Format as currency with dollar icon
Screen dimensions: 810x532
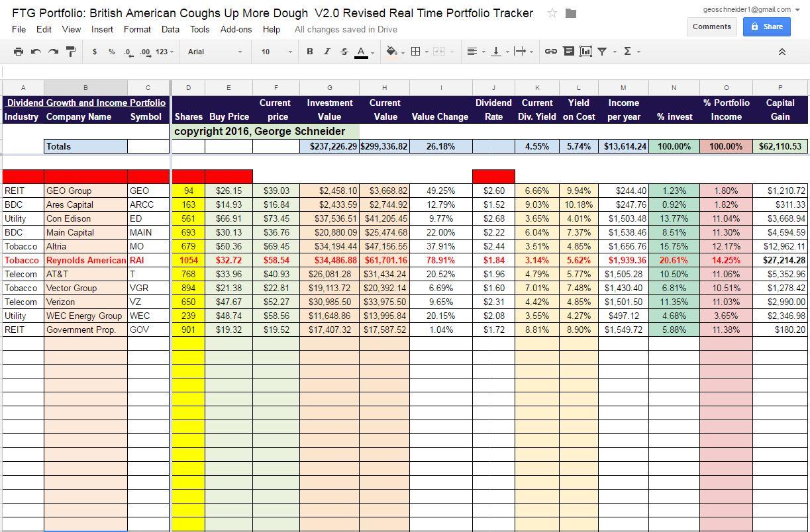(x=95, y=52)
